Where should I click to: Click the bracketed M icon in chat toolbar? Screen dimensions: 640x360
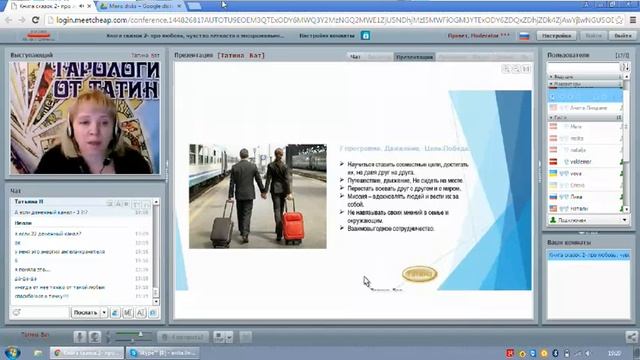click(x=128, y=313)
